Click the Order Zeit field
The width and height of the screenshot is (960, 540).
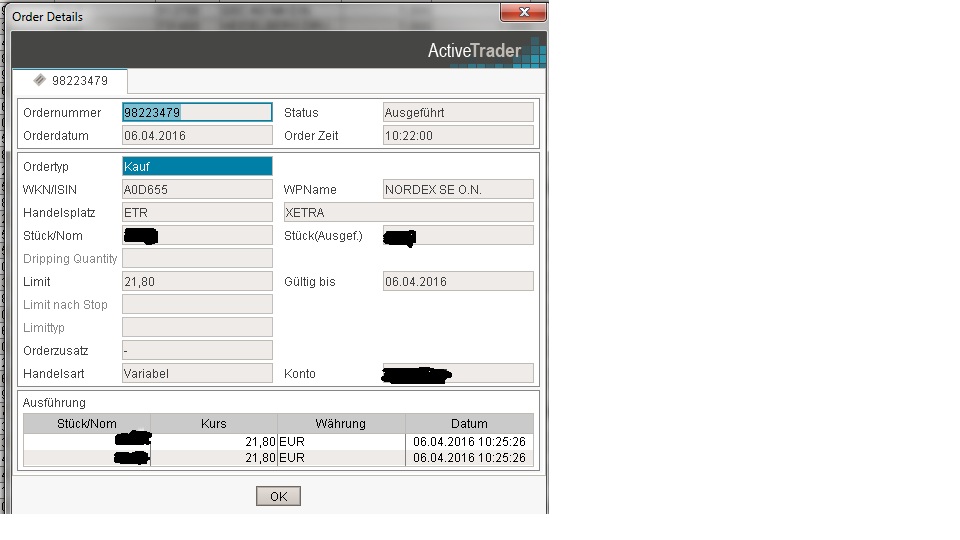click(458, 136)
